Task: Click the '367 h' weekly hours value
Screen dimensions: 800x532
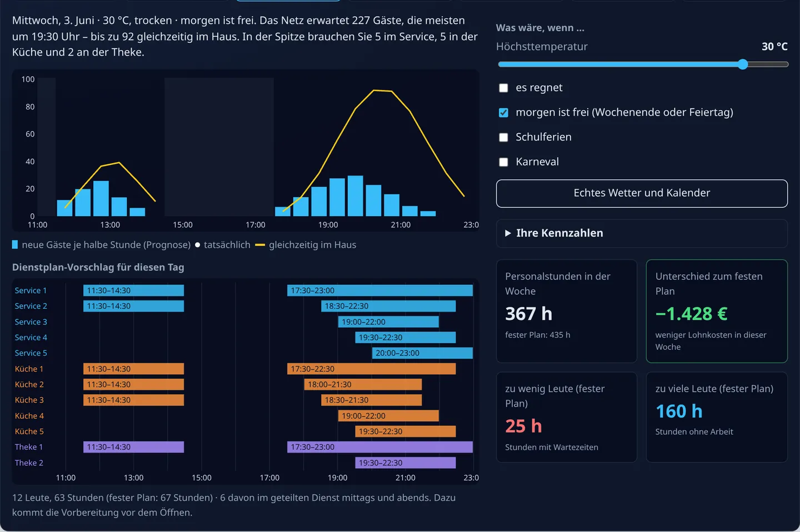Action: pyautogui.click(x=528, y=314)
